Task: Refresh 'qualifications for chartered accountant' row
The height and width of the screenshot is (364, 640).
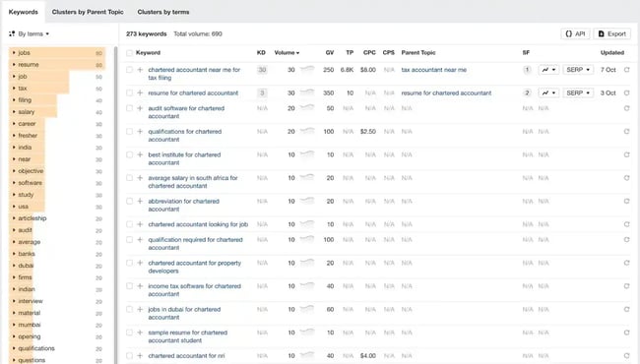Action: 626,132
